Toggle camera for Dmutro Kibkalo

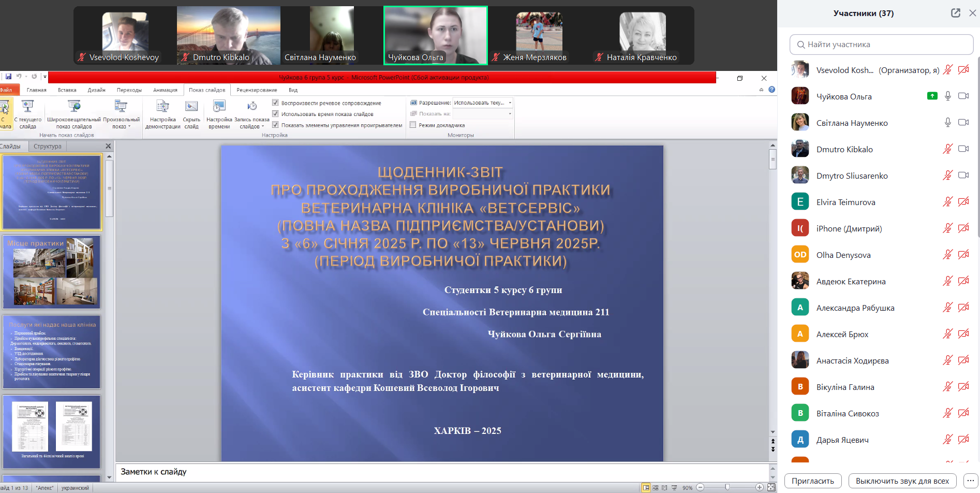[x=963, y=149]
